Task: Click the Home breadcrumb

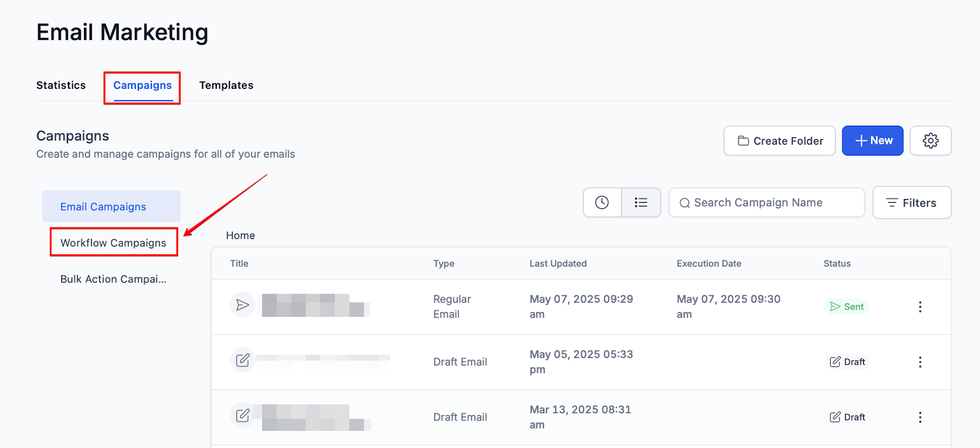Action: 241,235
